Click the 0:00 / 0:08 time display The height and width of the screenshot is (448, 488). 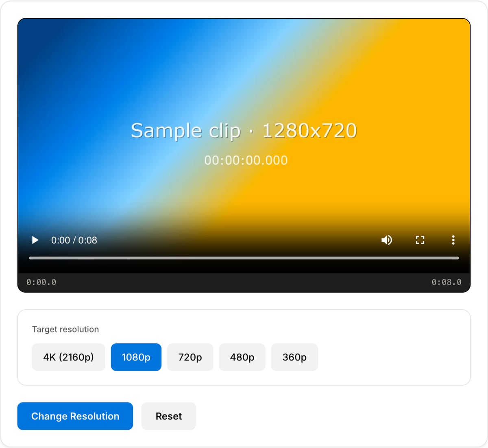(74, 240)
